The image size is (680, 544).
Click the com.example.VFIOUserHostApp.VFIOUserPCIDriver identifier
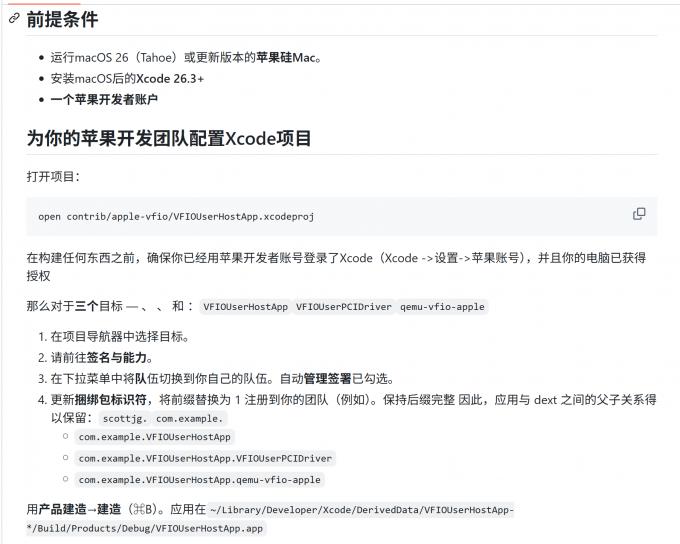(205, 459)
